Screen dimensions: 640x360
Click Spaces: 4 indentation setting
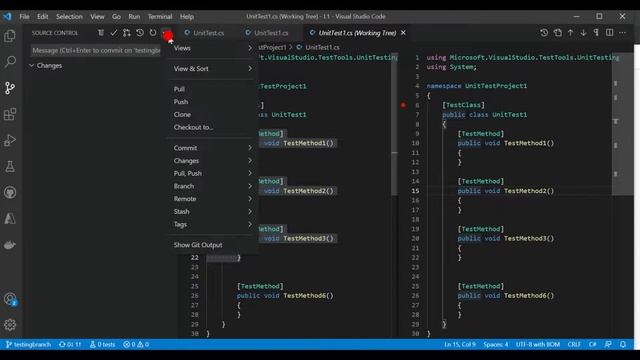(x=496, y=344)
